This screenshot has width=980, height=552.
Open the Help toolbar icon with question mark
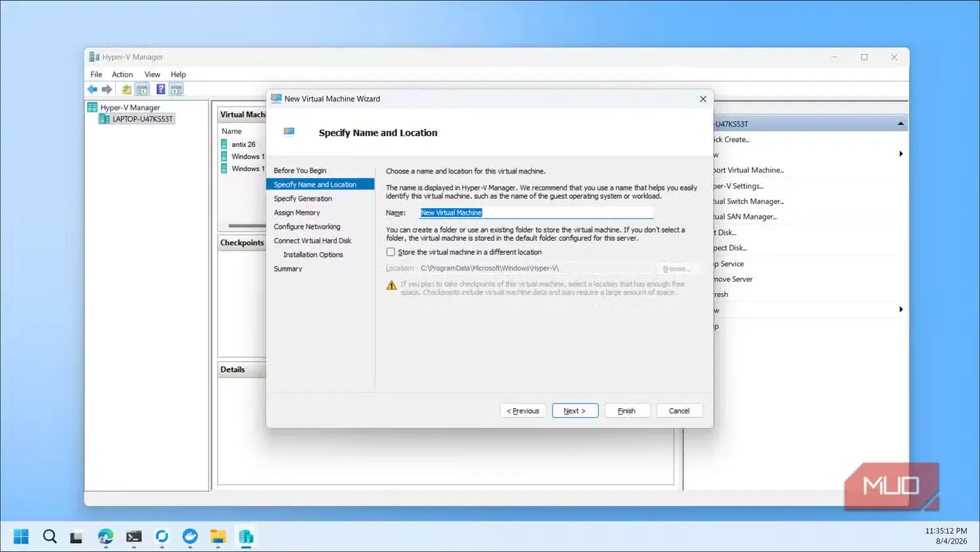(161, 90)
